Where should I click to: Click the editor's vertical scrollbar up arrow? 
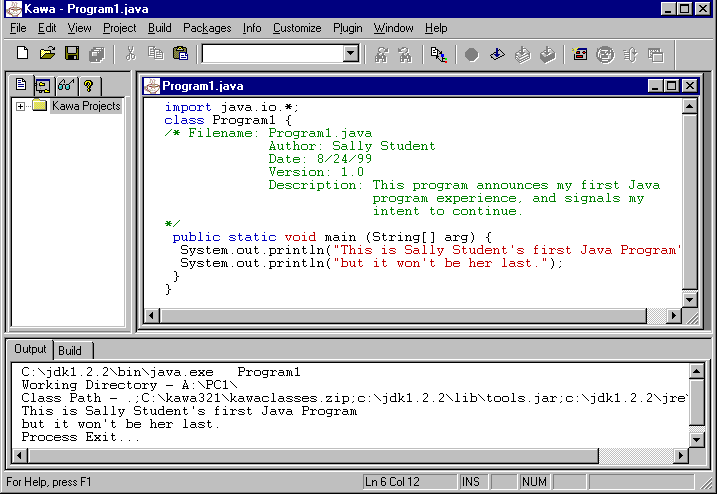click(x=689, y=107)
